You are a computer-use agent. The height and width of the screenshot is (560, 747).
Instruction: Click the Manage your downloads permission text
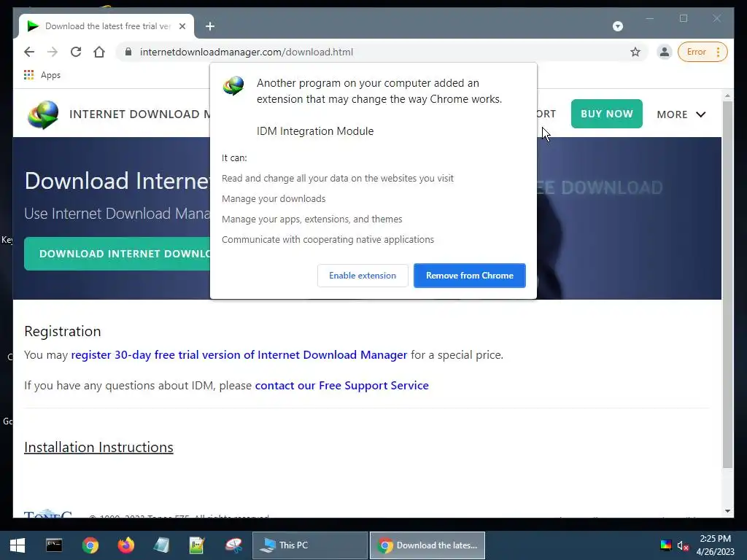click(x=274, y=198)
